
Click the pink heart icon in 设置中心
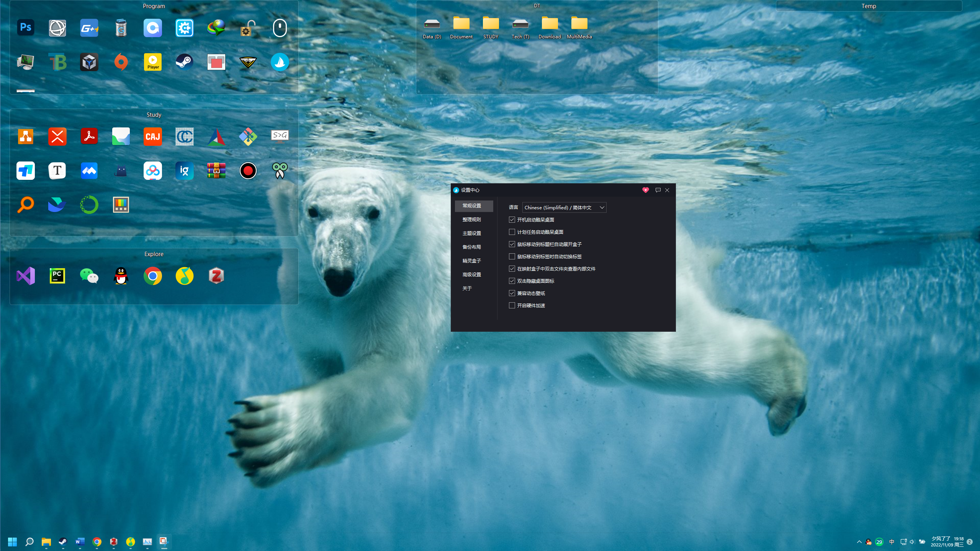coord(645,190)
